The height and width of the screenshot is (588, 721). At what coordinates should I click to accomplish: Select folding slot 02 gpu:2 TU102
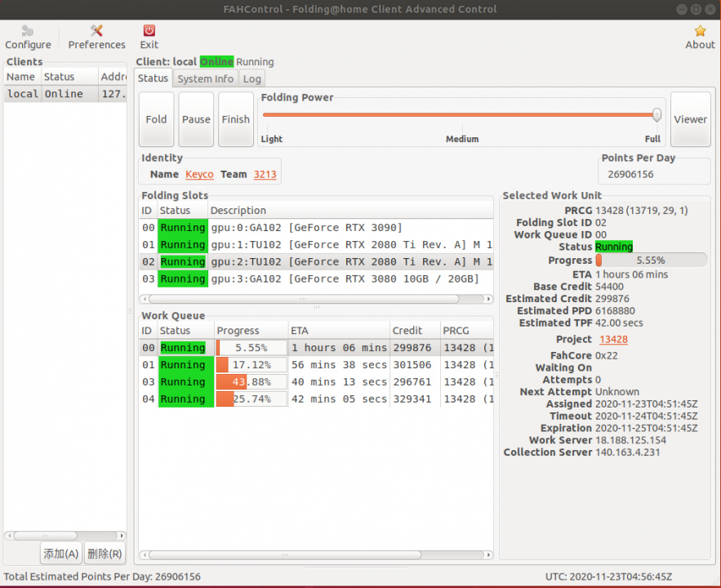[316, 261]
